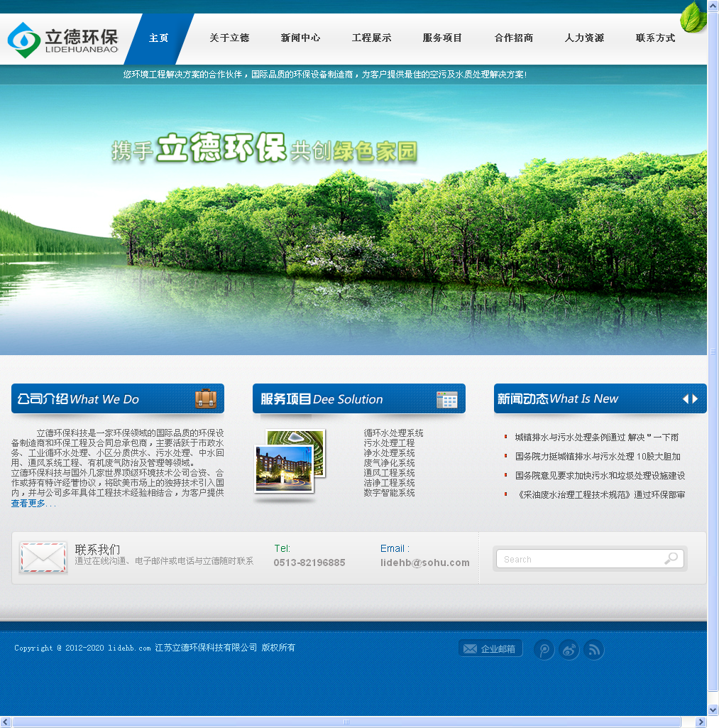Image resolution: width=719 pixels, height=728 pixels.
Task: Click the green leaf icon at top right
Action: [x=692, y=18]
